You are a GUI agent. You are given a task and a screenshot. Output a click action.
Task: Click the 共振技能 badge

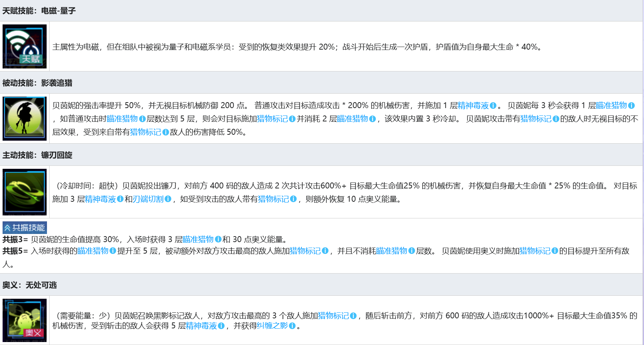25,228
